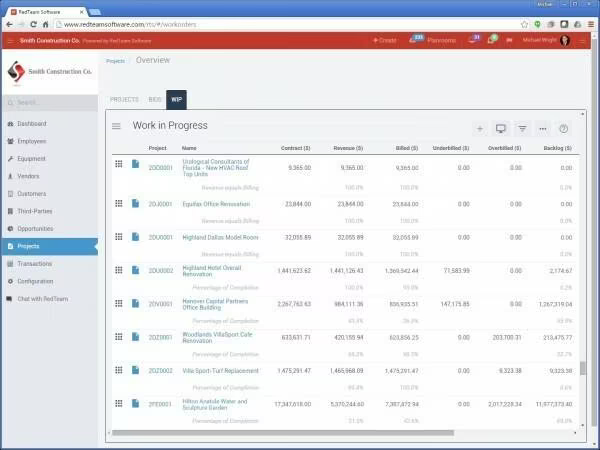Open document icon for Woodlands VillaSport Cafe row
Image resolution: width=600 pixels, height=450 pixels.
pyautogui.click(x=135, y=337)
